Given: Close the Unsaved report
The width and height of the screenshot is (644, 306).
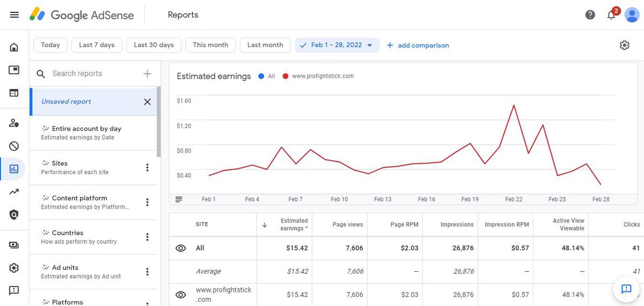Looking at the screenshot, I should (147, 102).
